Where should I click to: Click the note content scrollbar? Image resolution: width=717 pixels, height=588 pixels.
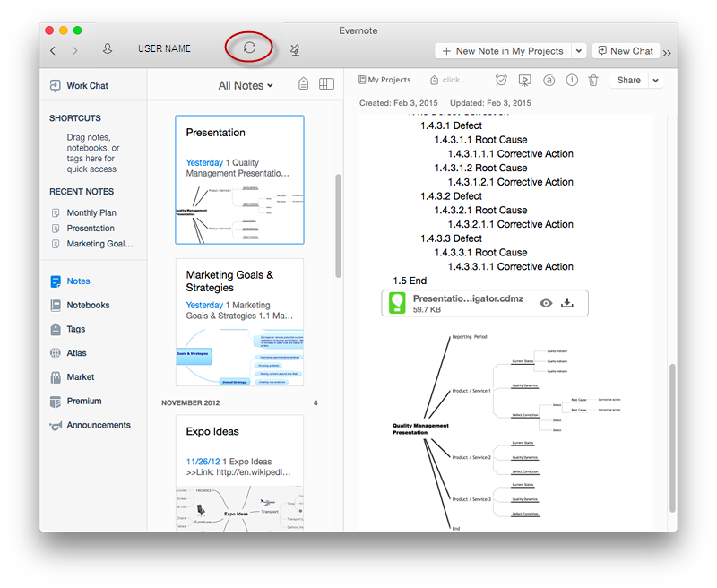click(x=672, y=438)
